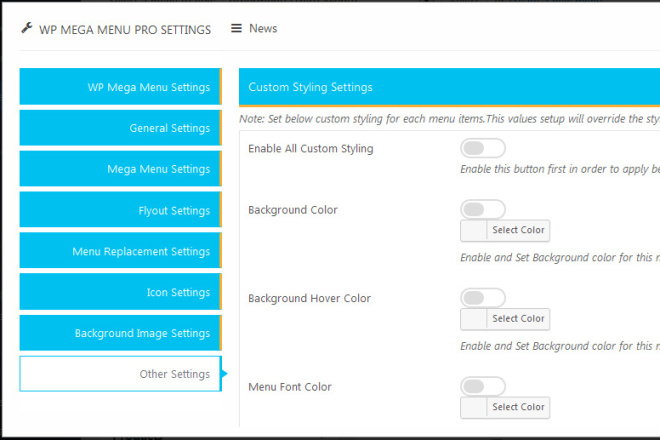Click the hamburger icon next to News
This screenshot has height=440, width=660.
pyautogui.click(x=236, y=28)
